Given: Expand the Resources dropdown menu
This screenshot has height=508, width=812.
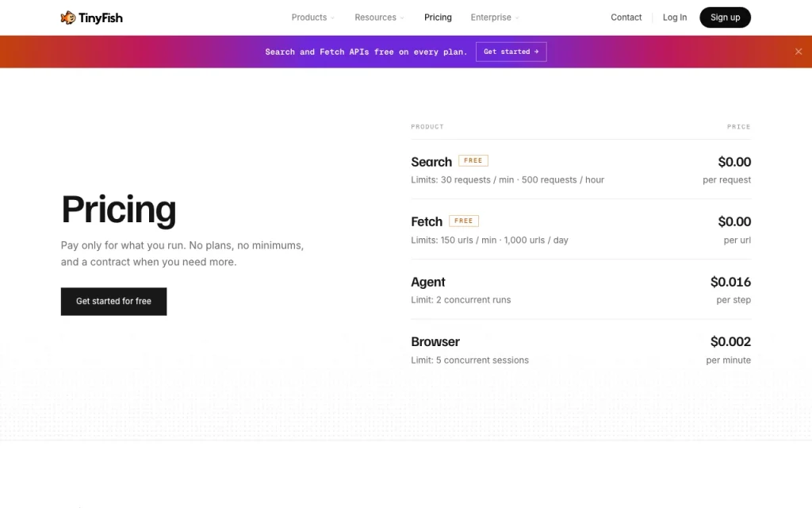Looking at the screenshot, I should pyautogui.click(x=379, y=17).
